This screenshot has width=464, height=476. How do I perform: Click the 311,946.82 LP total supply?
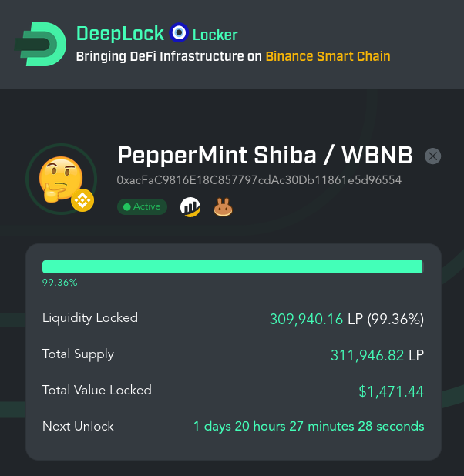(377, 356)
